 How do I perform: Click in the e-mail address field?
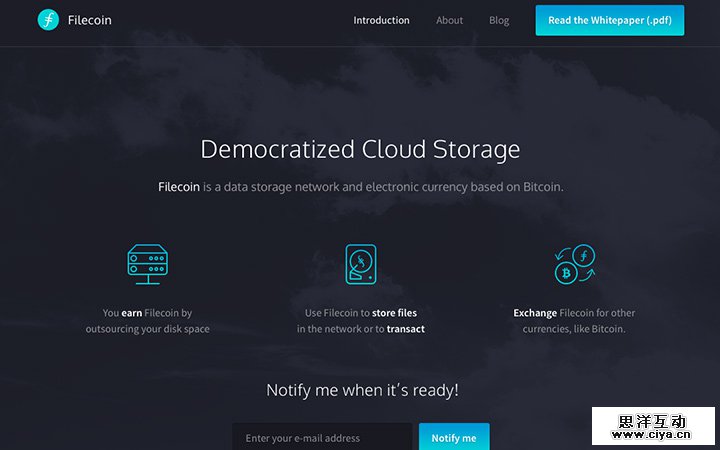tap(322, 437)
